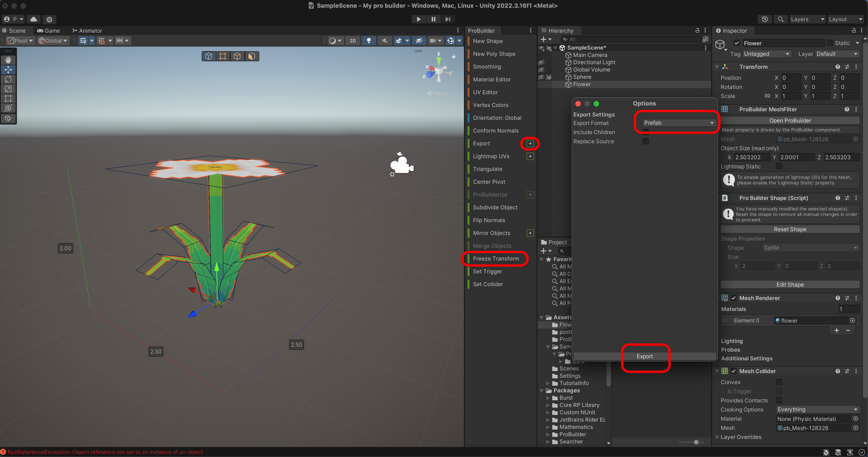Screen dimensions: 868x457
Task: Select the Hand view tool
Action: point(8,60)
